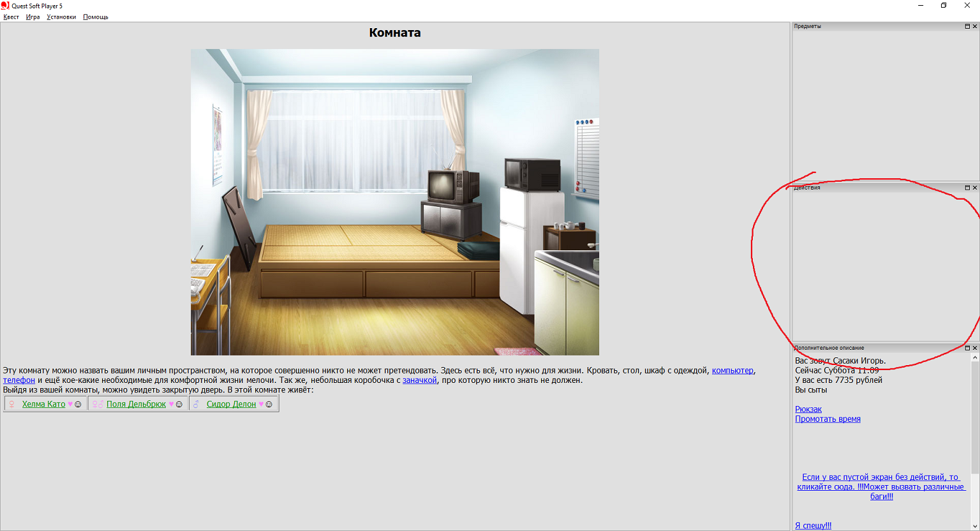Click the heart icon beside Поля Дельбрюк
The image size is (980, 531).
[171, 404]
